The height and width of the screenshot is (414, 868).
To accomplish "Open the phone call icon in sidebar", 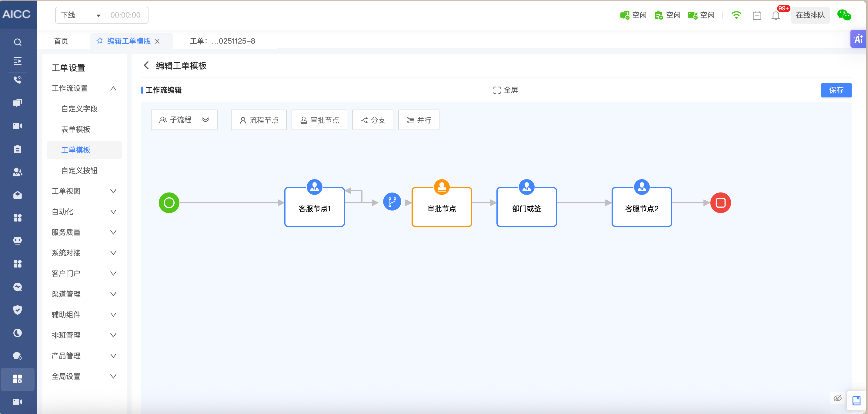I will pyautogui.click(x=18, y=80).
